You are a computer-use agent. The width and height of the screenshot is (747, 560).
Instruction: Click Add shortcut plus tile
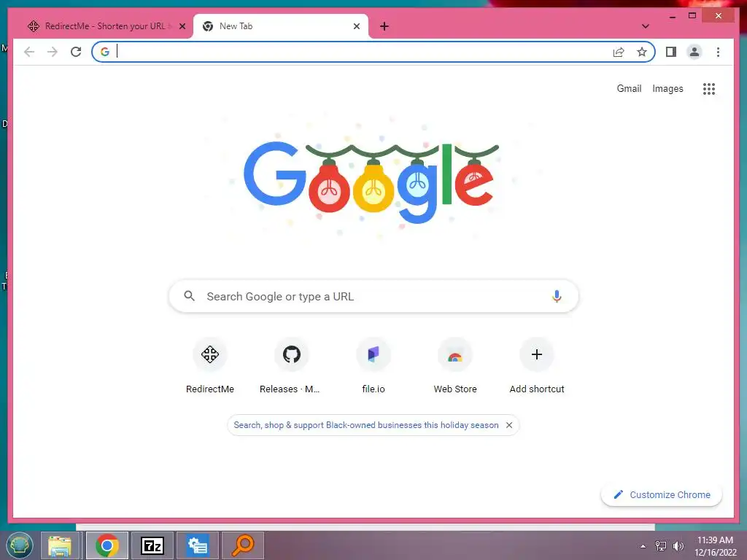pyautogui.click(x=537, y=365)
